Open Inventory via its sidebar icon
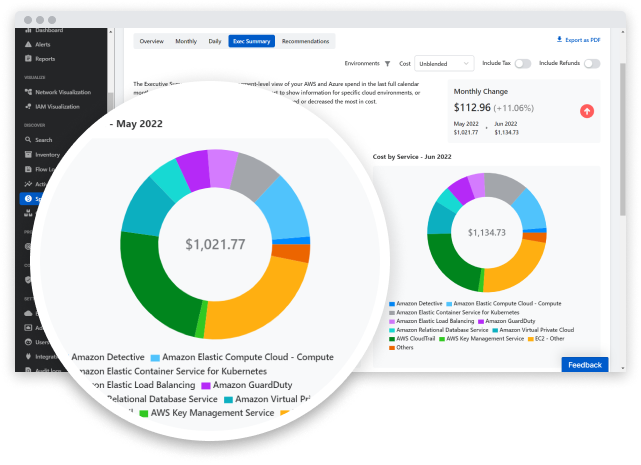 (27, 155)
